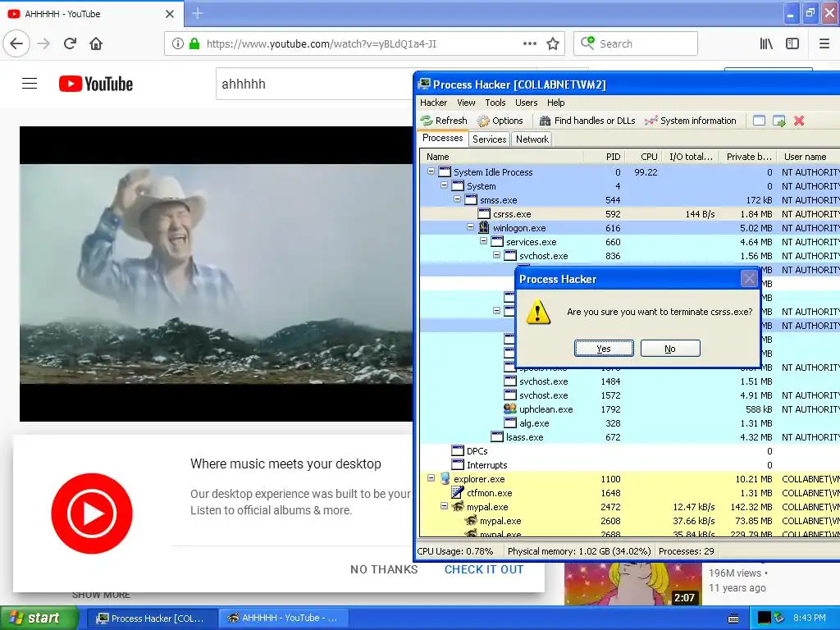This screenshot has height=630, width=840.
Task: Click NO THANKS on the YouTube Music promo
Action: tap(384, 569)
